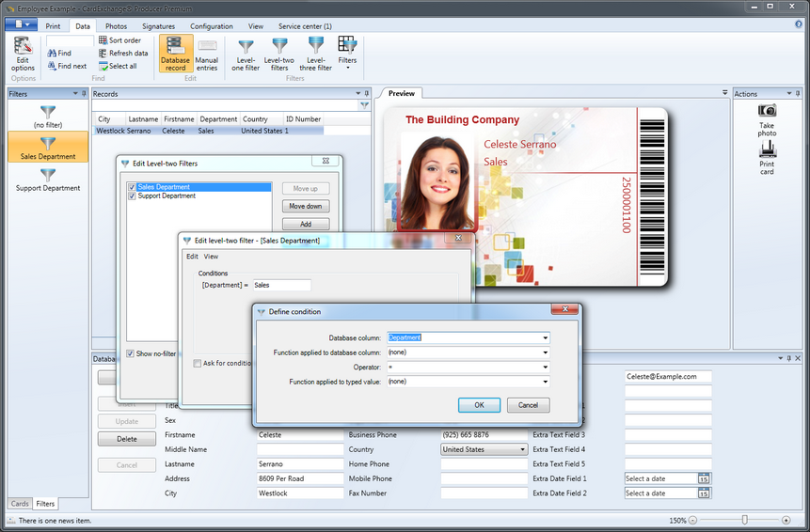The height and width of the screenshot is (532, 810).
Task: Open the Country dropdown in record form
Action: pos(522,449)
